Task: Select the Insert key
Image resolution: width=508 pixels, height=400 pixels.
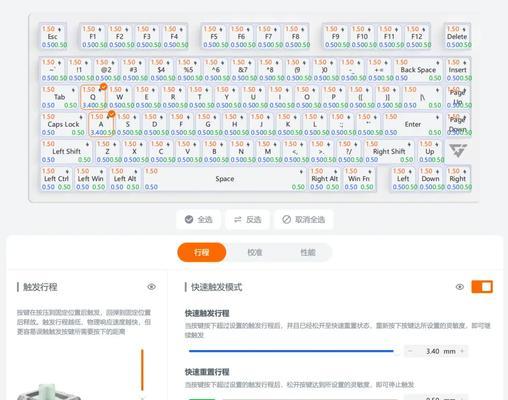Action: coord(457,70)
